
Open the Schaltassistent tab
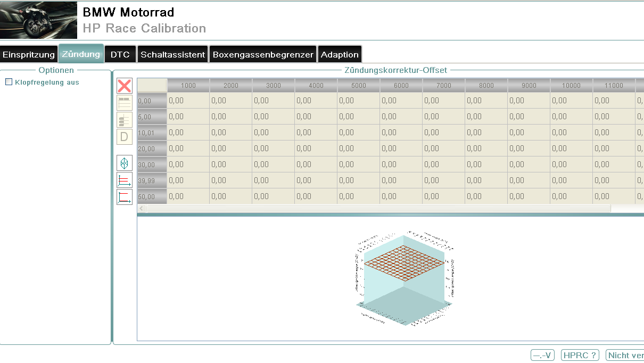172,55
